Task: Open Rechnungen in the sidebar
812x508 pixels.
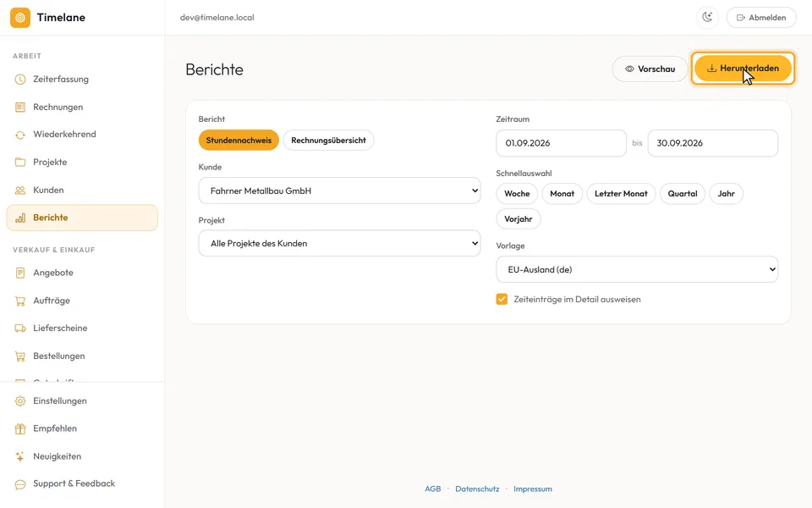Action: [82, 108]
